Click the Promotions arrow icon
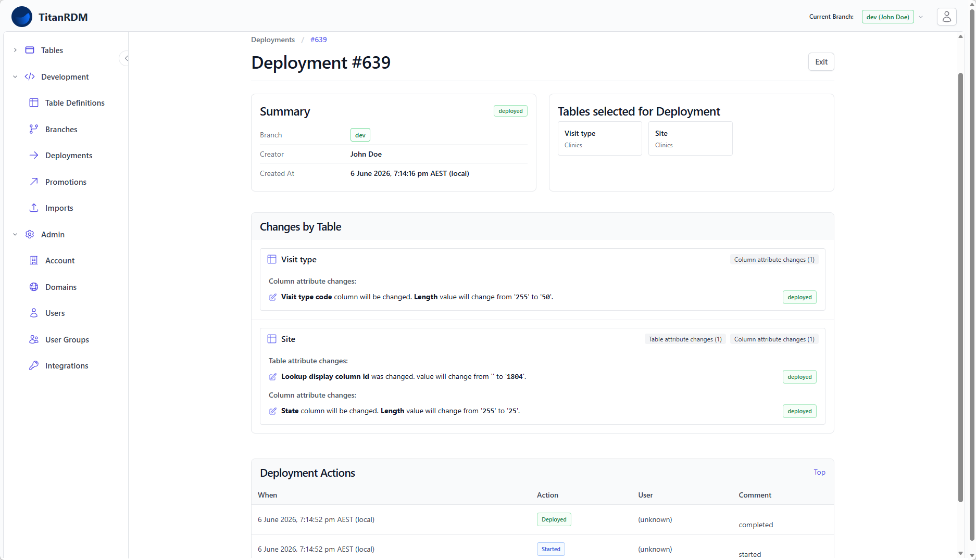Image resolution: width=976 pixels, height=560 pixels. [x=34, y=182]
